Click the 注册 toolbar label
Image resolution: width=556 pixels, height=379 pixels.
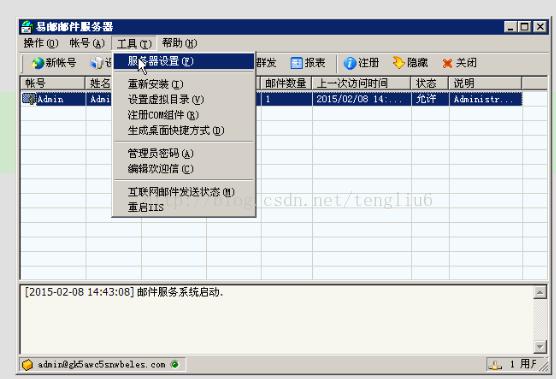368,63
